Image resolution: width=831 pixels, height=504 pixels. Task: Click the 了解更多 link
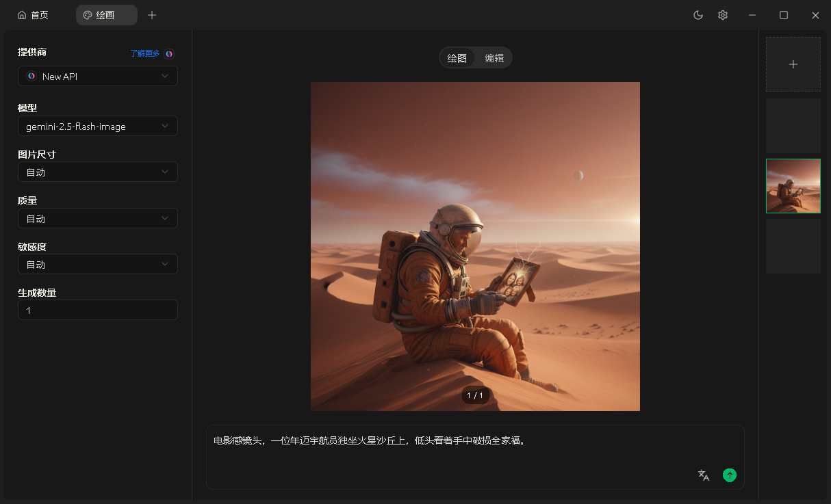145,53
